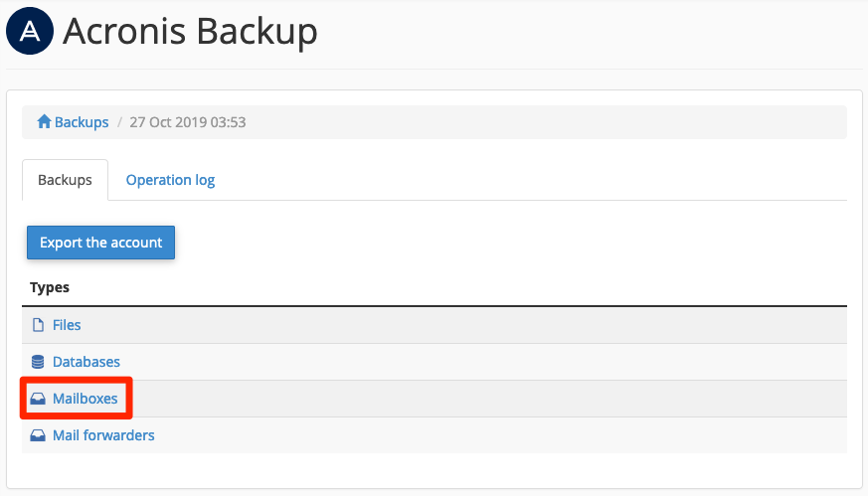Click the Types column header
Screen dimensions: 868x496
(x=50, y=287)
